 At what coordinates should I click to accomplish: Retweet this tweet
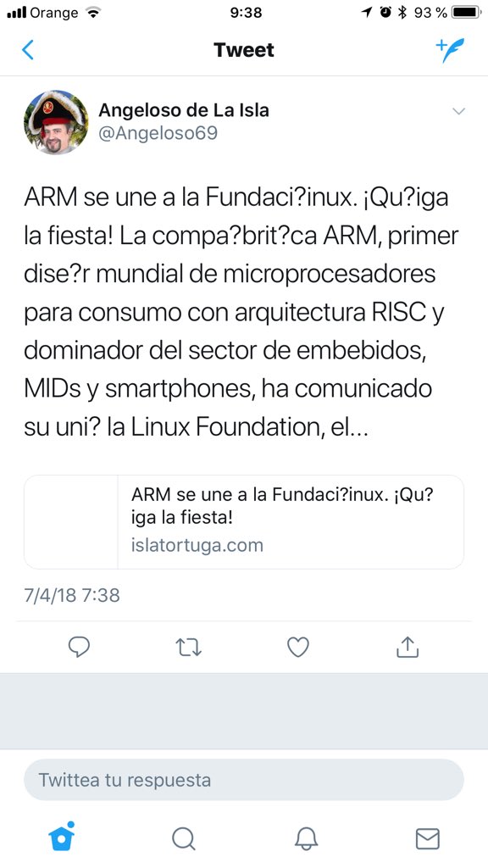pyautogui.click(x=189, y=647)
